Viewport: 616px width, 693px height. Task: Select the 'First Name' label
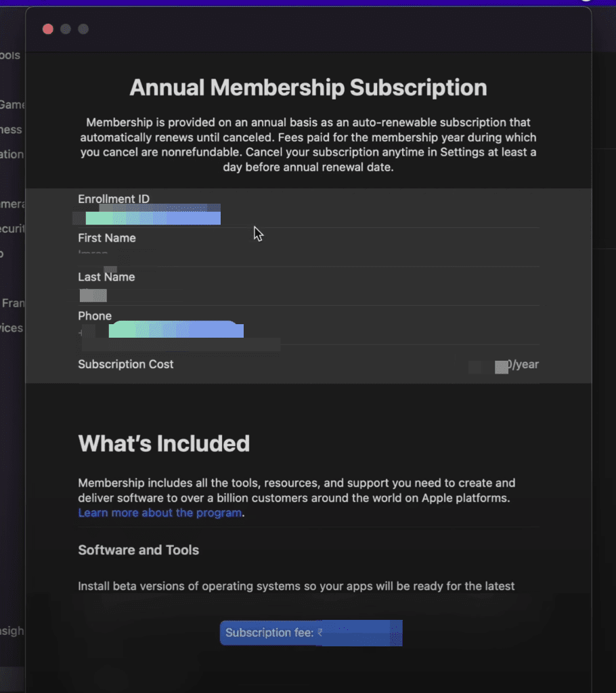tap(107, 238)
